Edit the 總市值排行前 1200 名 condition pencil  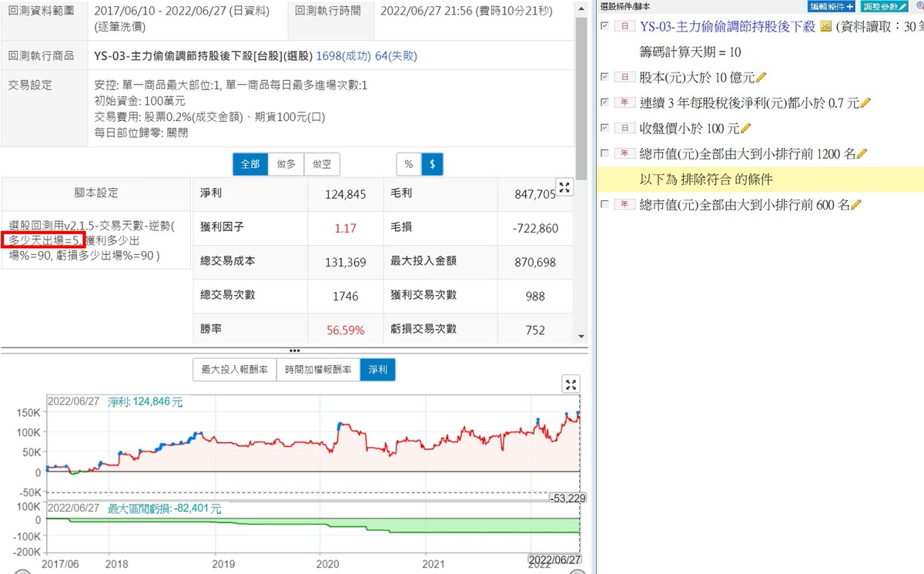pyautogui.click(x=862, y=153)
